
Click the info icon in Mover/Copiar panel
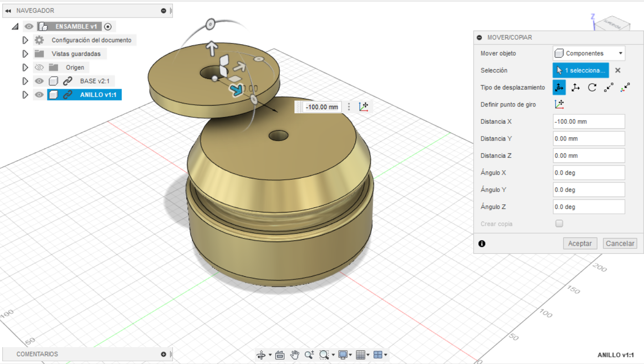[x=482, y=243]
